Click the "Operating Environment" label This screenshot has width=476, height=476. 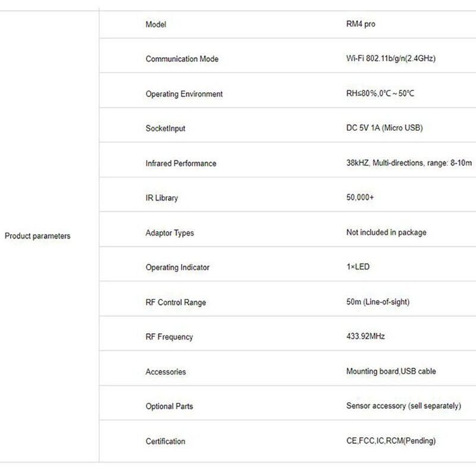(184, 94)
